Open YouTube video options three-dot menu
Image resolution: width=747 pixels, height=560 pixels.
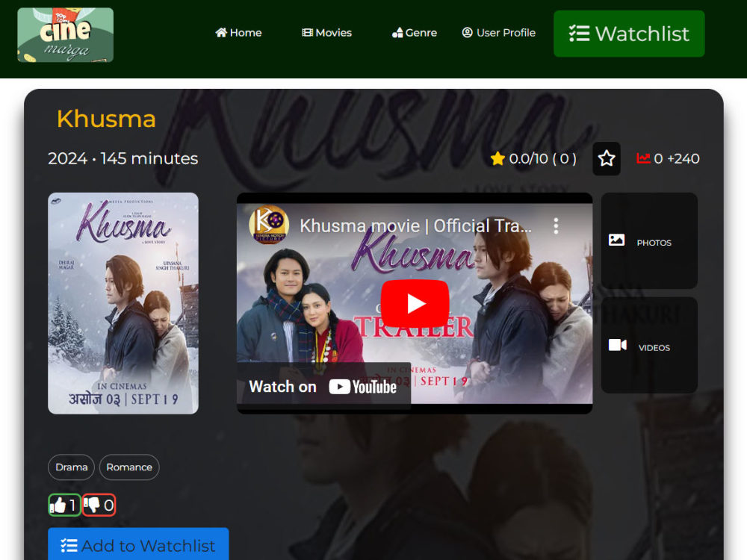[x=556, y=225]
